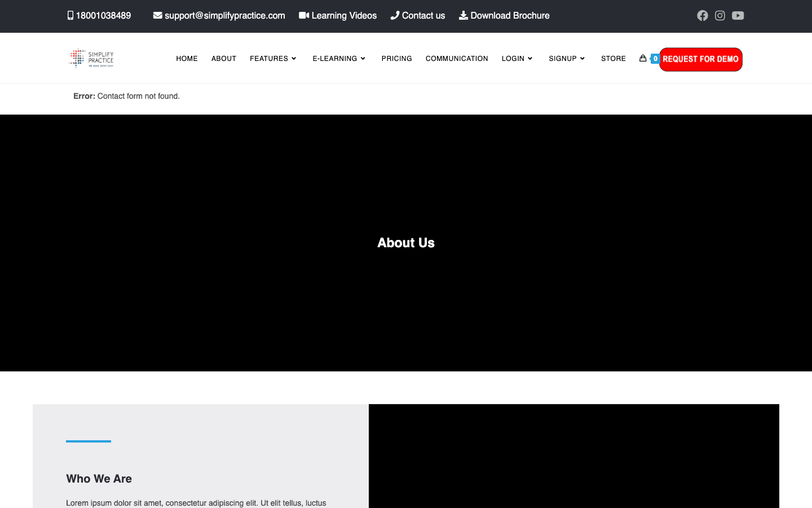This screenshot has height=508, width=812.
Task: Open the Contact us link
Action: [x=423, y=16]
